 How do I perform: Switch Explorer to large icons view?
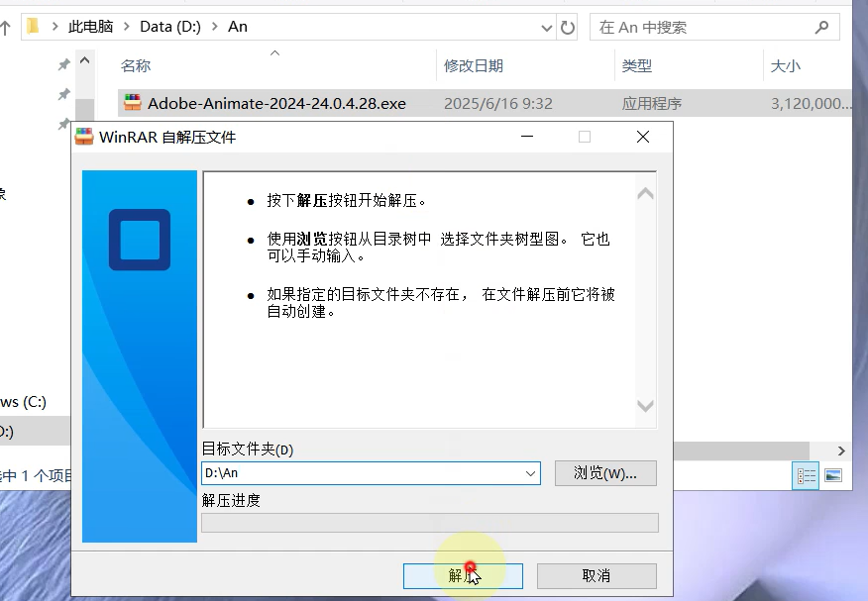coord(833,475)
